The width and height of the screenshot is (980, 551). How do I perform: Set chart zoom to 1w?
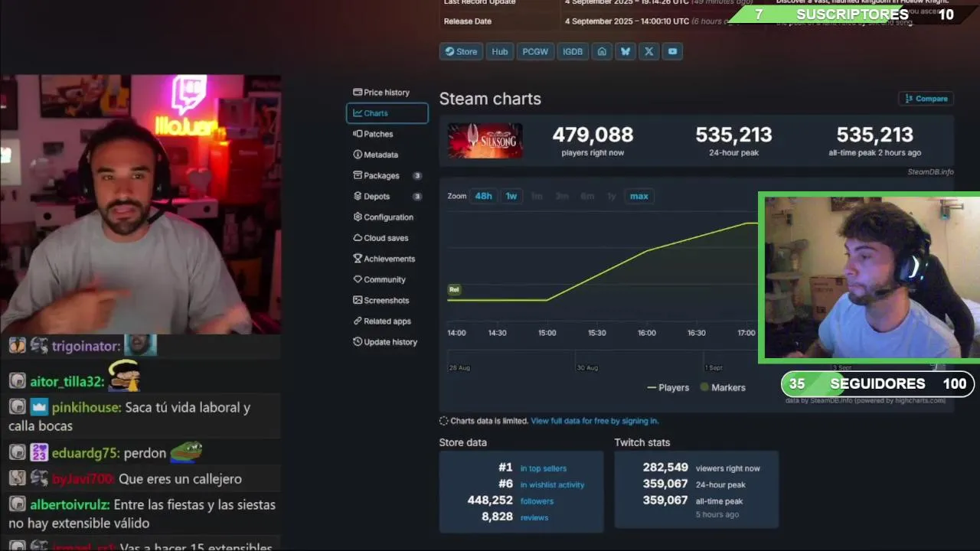[511, 196]
